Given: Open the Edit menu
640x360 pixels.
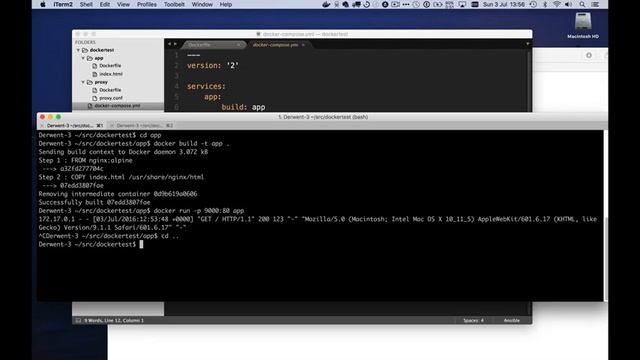Looking at the screenshot, I should [105, 4].
